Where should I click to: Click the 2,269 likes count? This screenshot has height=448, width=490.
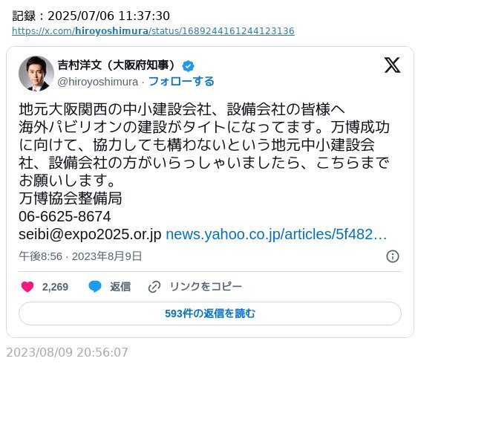click(x=55, y=287)
